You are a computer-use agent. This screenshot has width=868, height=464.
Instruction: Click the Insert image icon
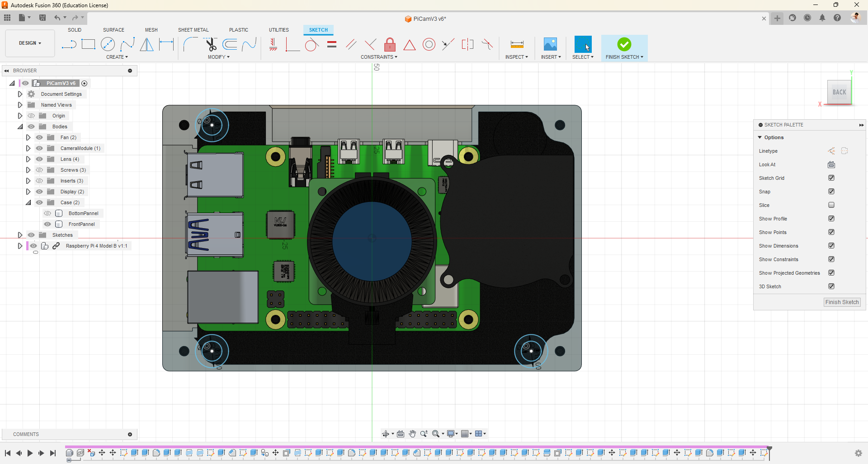(550, 44)
